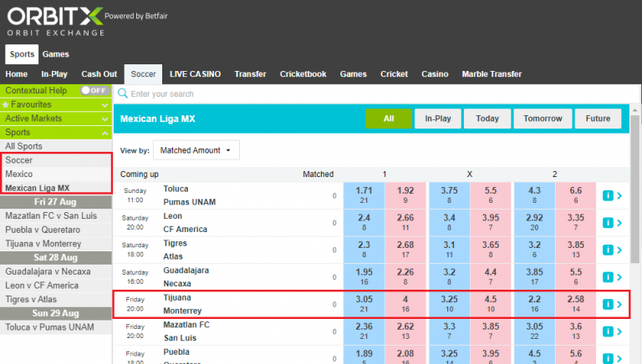Back Toluca at 1.71 odds

[x=364, y=195]
